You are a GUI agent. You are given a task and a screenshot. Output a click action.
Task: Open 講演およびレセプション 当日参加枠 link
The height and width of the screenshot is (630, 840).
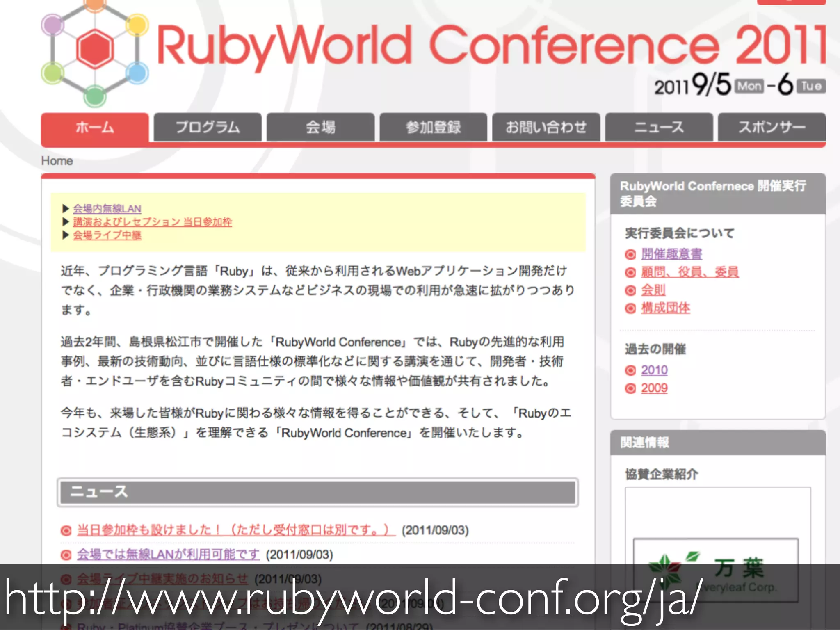[152, 222]
